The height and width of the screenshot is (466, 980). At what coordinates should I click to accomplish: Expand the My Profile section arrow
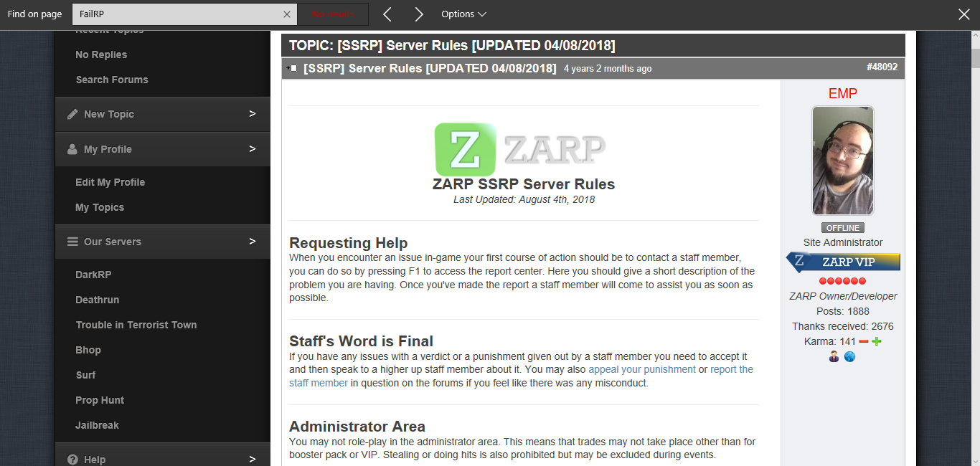tap(253, 148)
